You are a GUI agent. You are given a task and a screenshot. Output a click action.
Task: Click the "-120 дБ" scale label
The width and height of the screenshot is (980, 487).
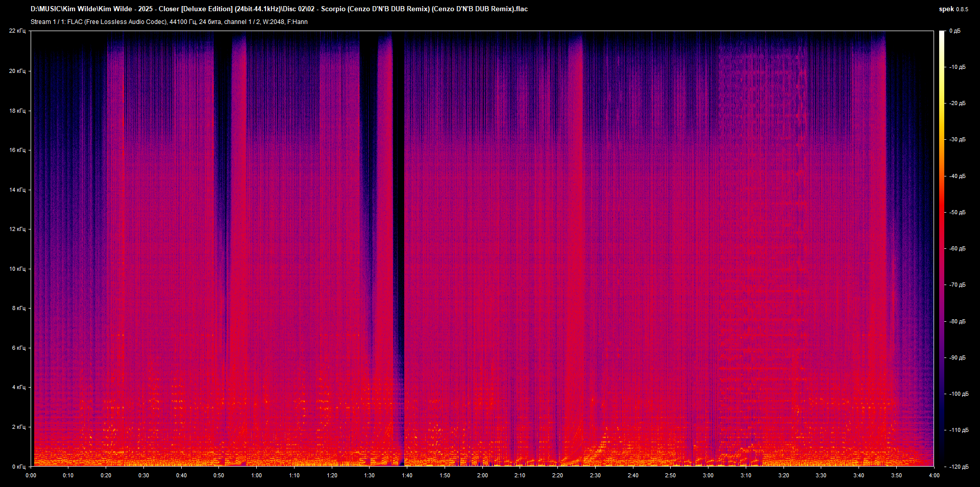[x=958, y=467]
